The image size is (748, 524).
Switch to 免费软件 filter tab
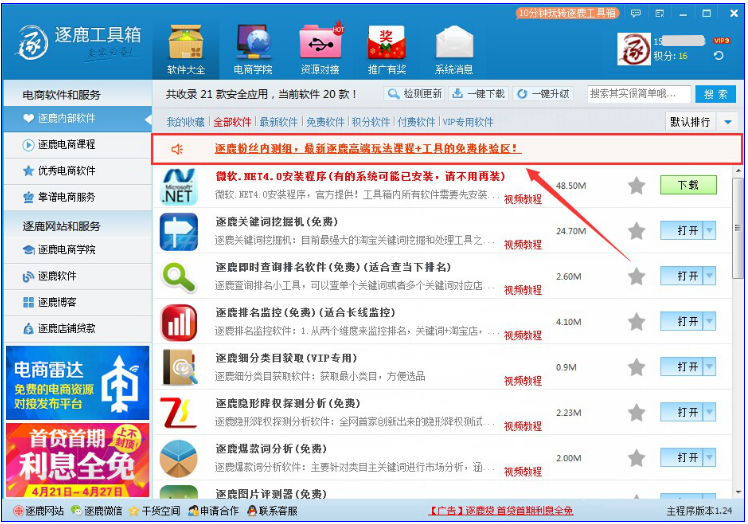click(325, 122)
